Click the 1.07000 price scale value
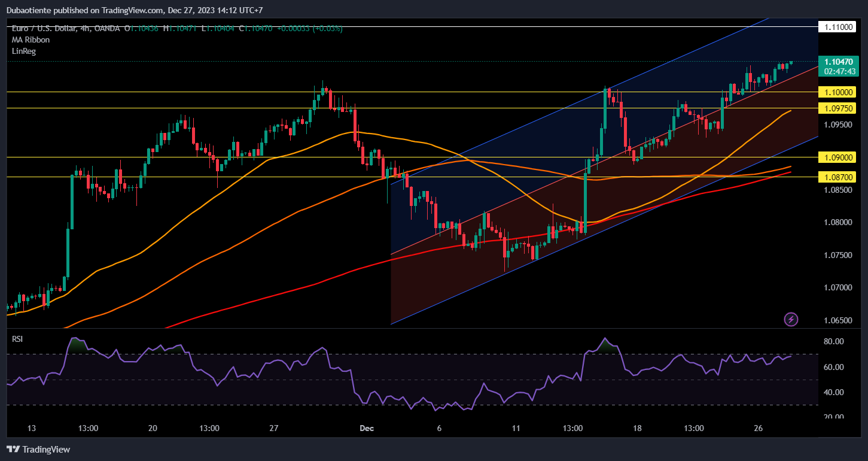This screenshot has width=868, height=461. pyautogui.click(x=839, y=287)
